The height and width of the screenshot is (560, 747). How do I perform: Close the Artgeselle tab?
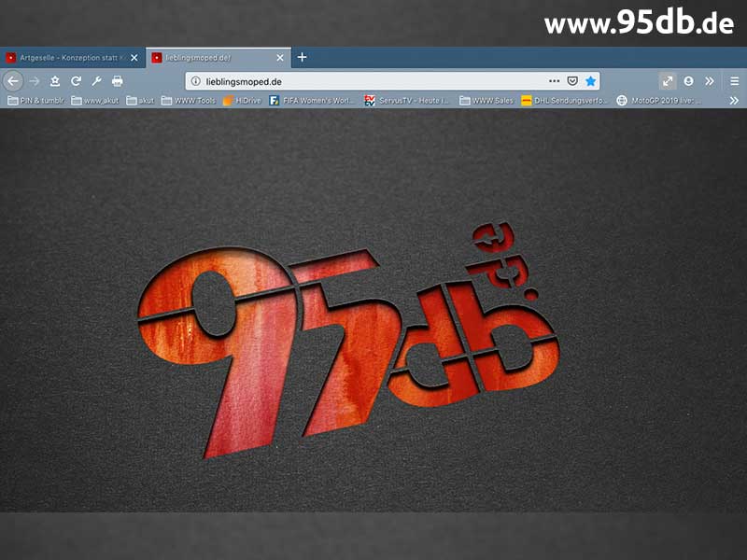coord(134,58)
